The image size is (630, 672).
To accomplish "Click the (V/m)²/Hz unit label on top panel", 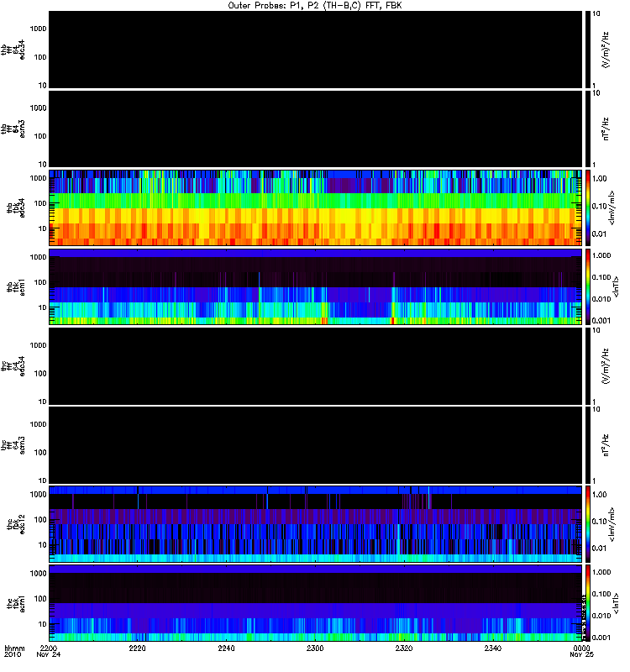I will tap(606, 50).
